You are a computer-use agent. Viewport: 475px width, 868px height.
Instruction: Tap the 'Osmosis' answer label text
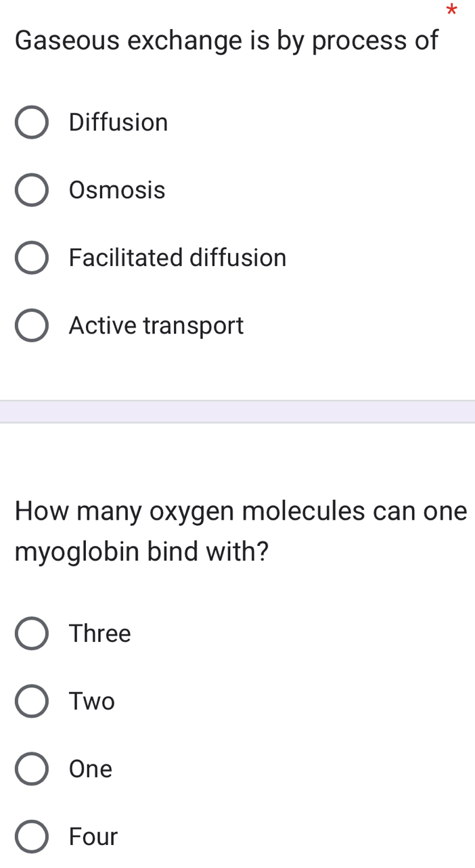pos(117,190)
